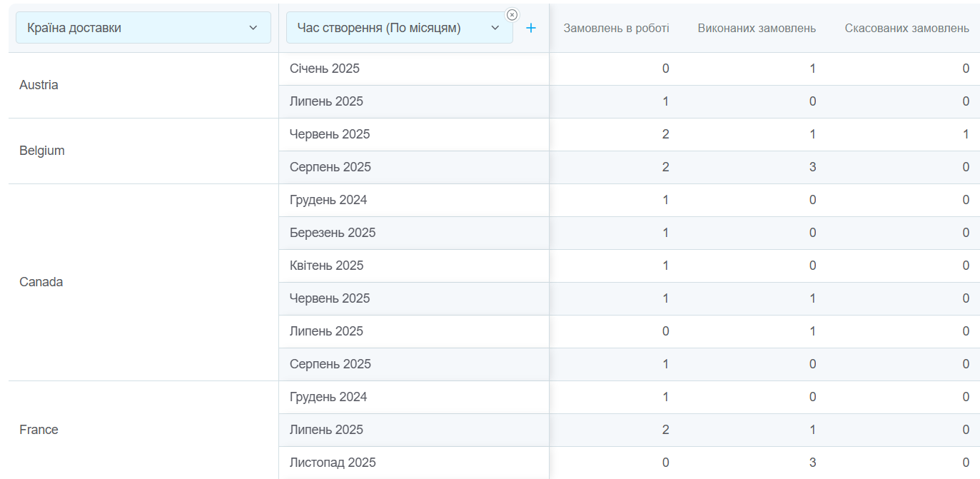Click the chevron arrow in 'Країна доставки' selector

point(253,28)
